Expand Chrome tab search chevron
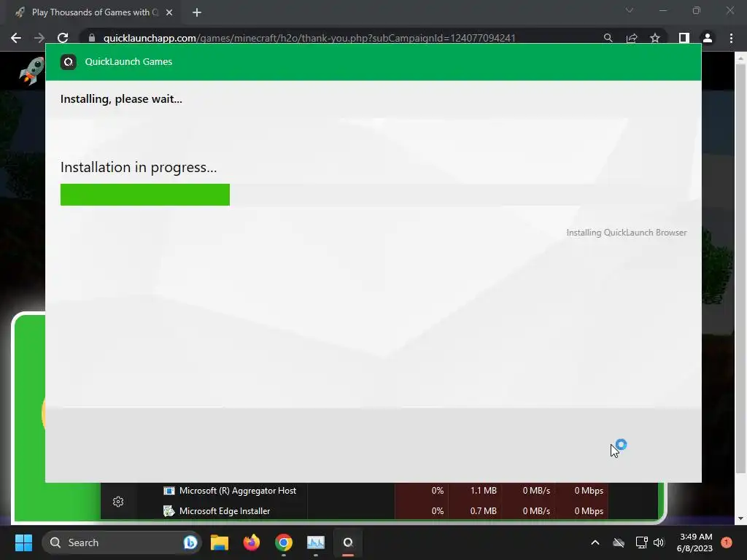 (630, 10)
